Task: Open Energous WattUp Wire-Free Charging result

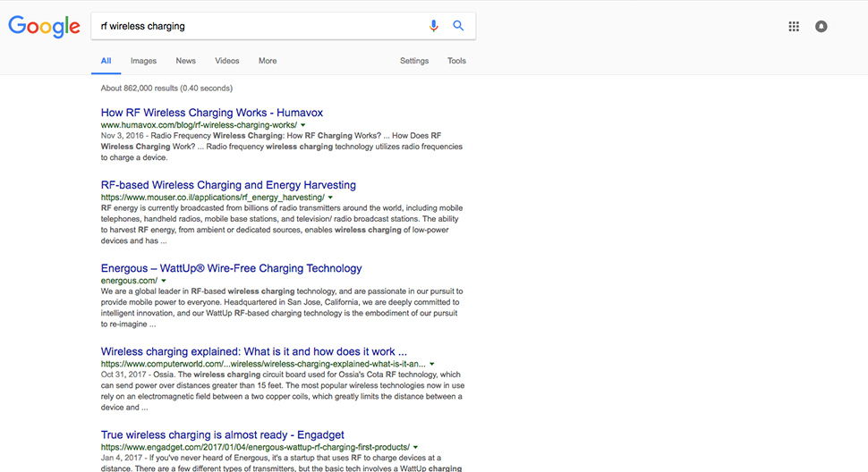Action: click(231, 268)
